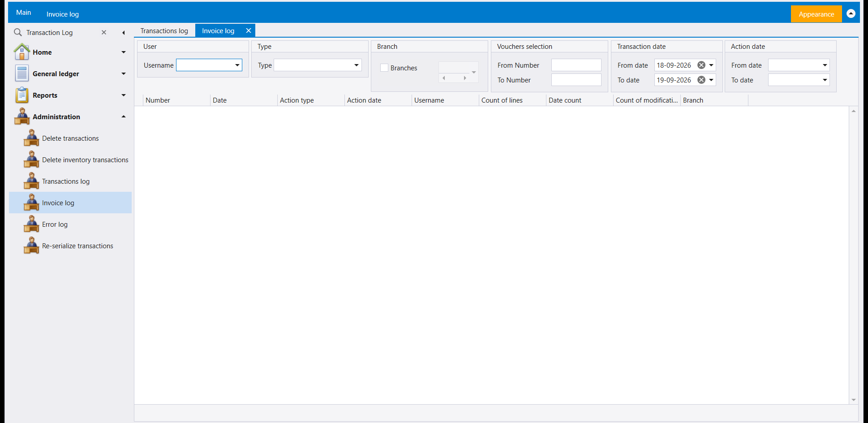The image size is (868, 423).
Task: Click the Home house icon in sidebar
Action: (x=21, y=52)
